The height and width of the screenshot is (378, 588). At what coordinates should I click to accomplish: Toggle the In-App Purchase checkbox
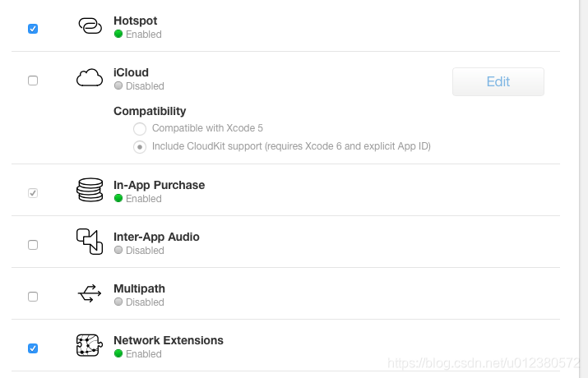pyautogui.click(x=33, y=193)
